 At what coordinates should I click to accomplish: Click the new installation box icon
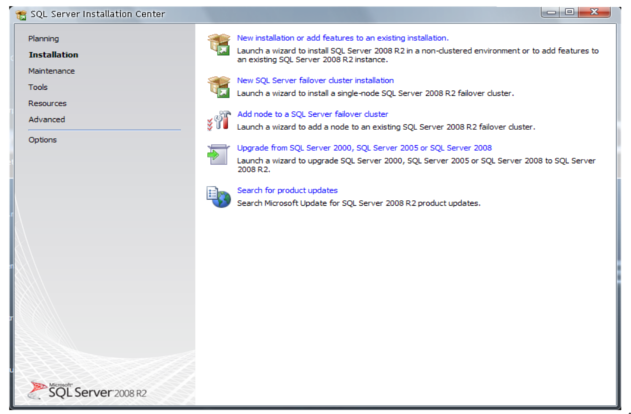219,44
